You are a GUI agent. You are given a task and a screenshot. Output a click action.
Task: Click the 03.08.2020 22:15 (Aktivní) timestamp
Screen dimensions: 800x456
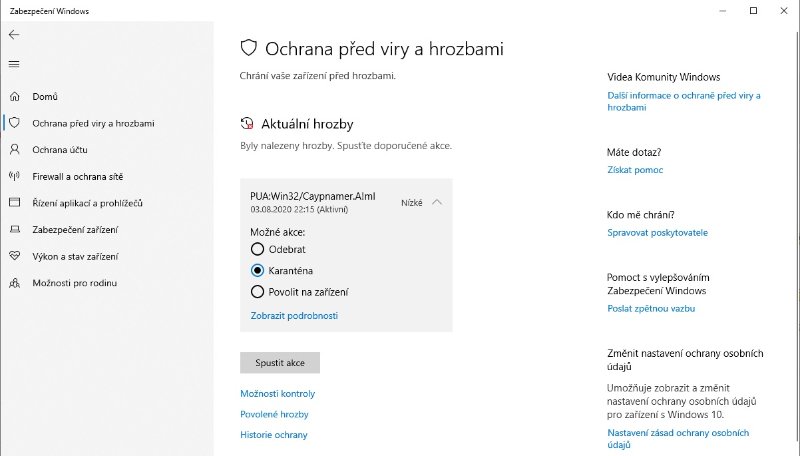coord(299,210)
